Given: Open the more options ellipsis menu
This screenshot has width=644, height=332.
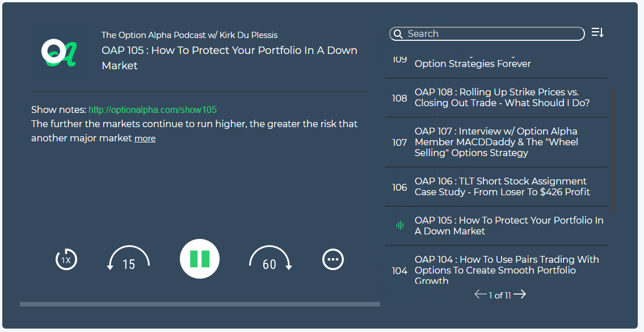Looking at the screenshot, I should (332, 260).
